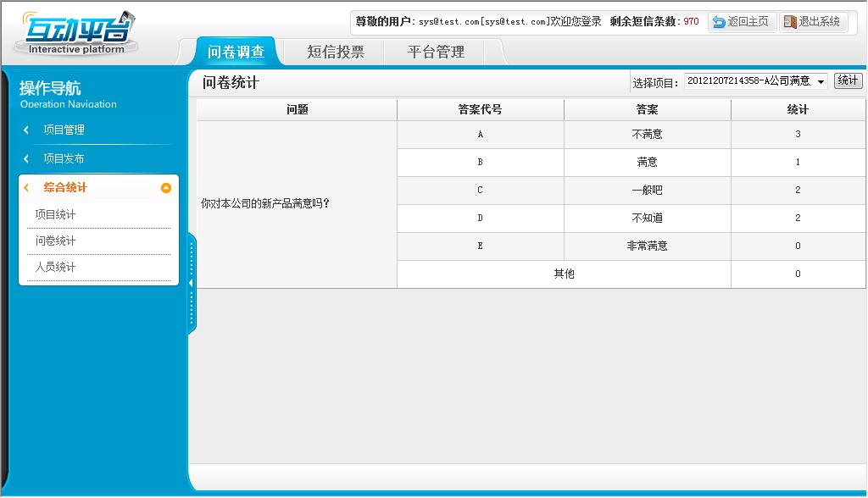Click the 问题 column header
The height and width of the screenshot is (498, 868).
click(x=298, y=109)
